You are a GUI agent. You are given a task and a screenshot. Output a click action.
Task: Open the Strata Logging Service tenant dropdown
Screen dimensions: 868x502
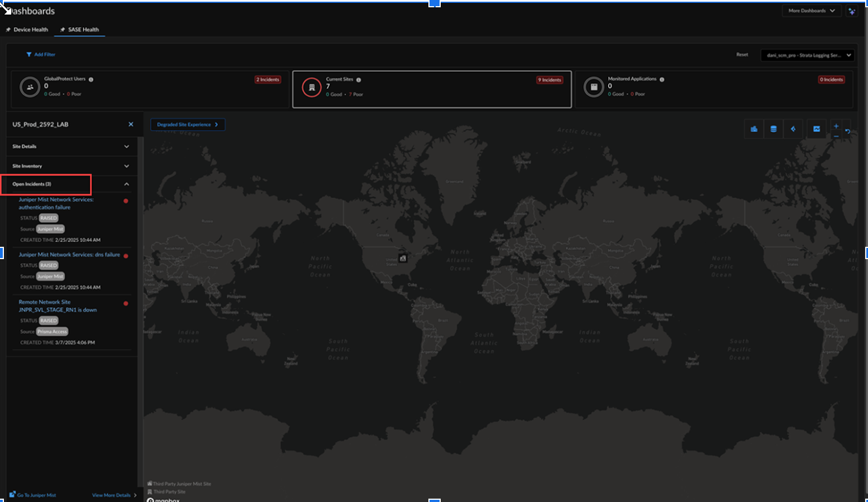point(807,55)
